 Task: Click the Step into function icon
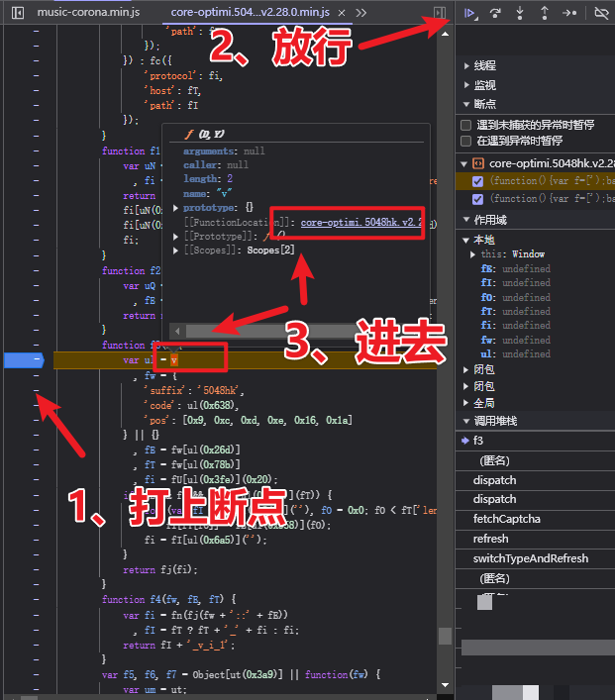(520, 13)
